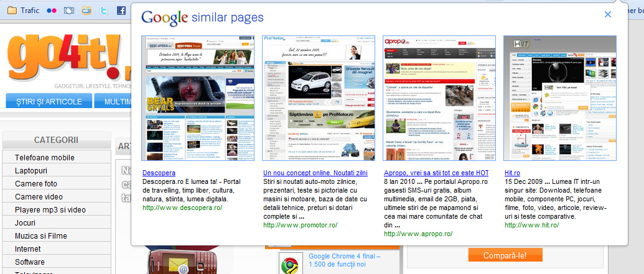The width and height of the screenshot is (644, 274).
Task: Open the Twitter bird bookmark
Action: [x=104, y=11]
